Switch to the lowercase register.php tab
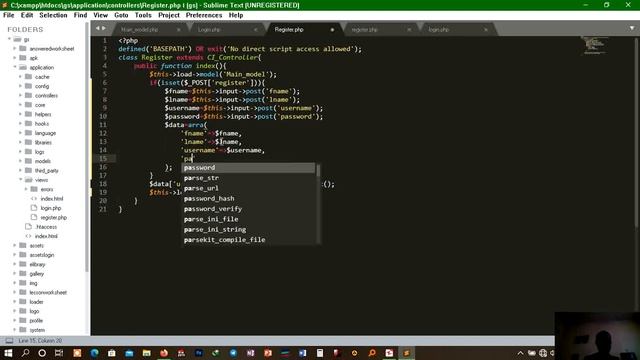Viewport: 640px width, 360px height. point(364,30)
